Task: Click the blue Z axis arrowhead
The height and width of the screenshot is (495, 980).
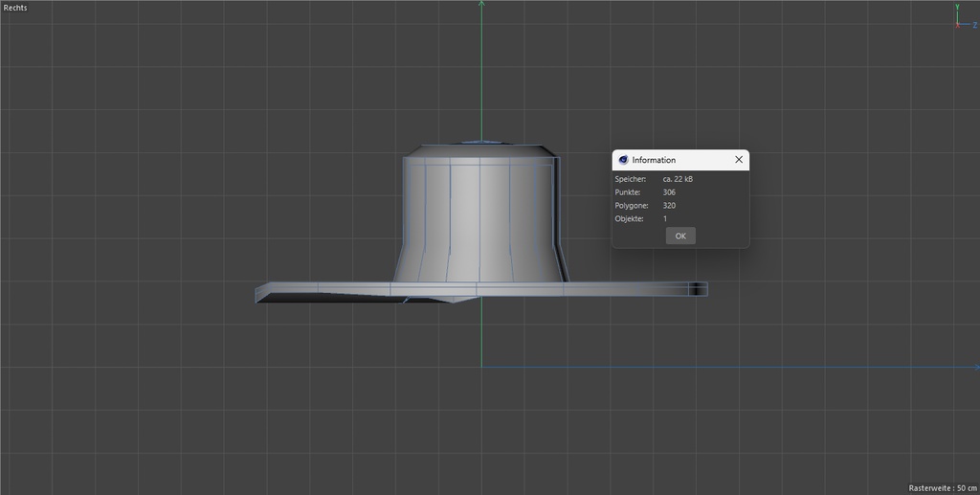Action: coord(975,367)
